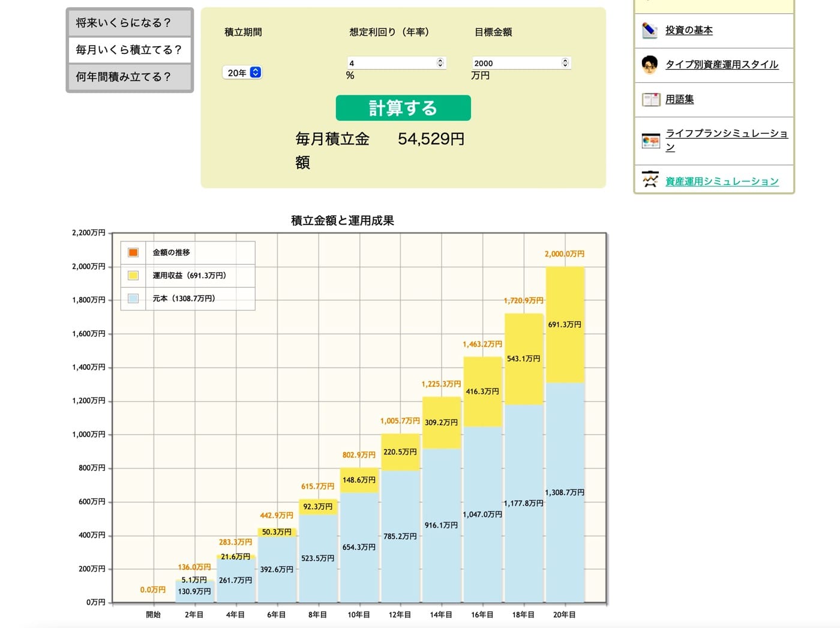Open the 積立期間 20年 dropdown
Viewport: 840px width, 628px height.
tap(242, 73)
